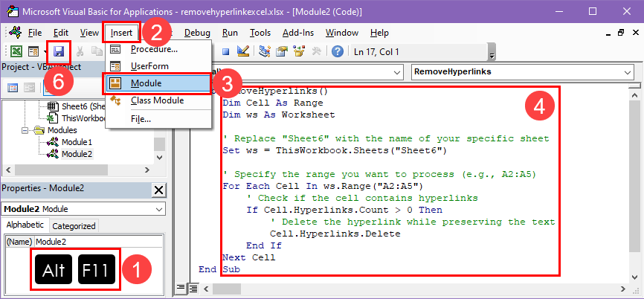Select ThisWorkbook in the project tree
The height and width of the screenshot is (299, 644).
(77, 118)
